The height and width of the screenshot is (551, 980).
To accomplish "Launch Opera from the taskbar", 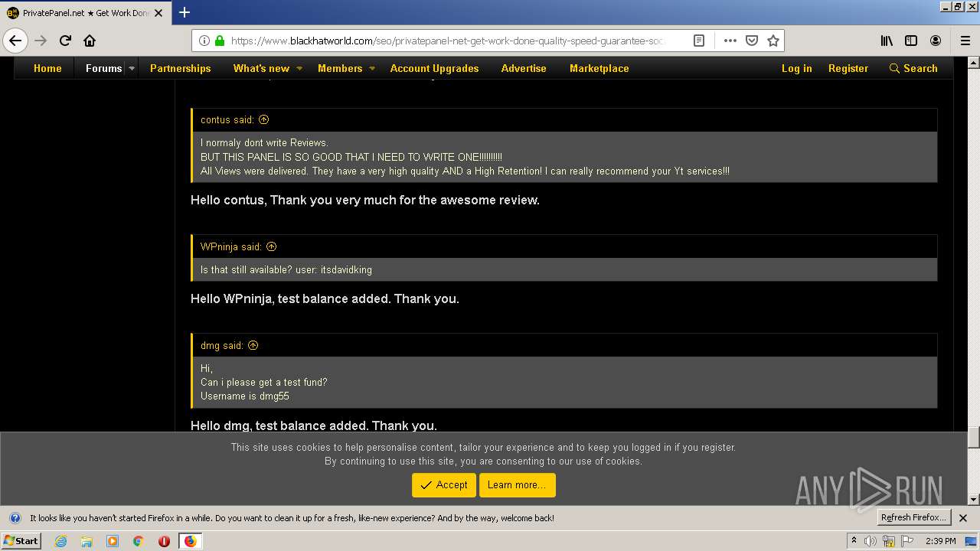I will [x=164, y=541].
